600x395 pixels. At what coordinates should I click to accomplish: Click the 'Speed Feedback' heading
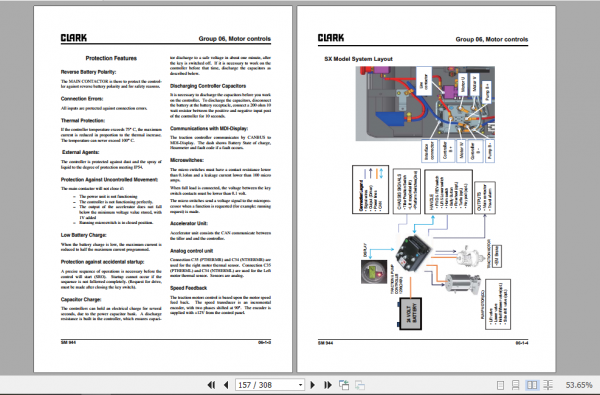coord(189,288)
